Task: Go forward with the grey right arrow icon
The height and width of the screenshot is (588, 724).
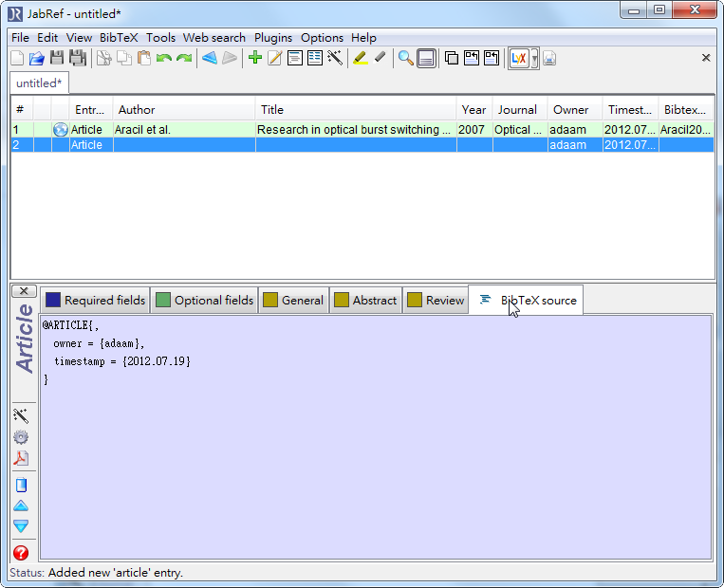Action: tap(230, 58)
